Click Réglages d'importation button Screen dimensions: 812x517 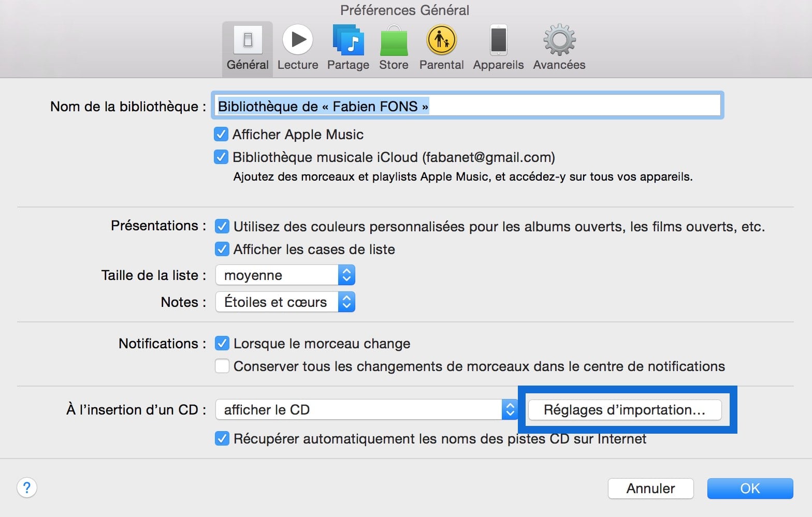pyautogui.click(x=625, y=410)
